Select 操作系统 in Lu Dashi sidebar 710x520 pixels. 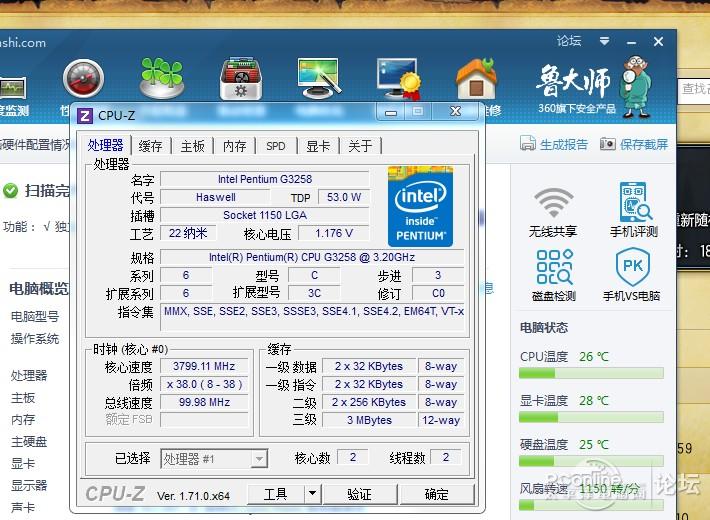[35, 338]
